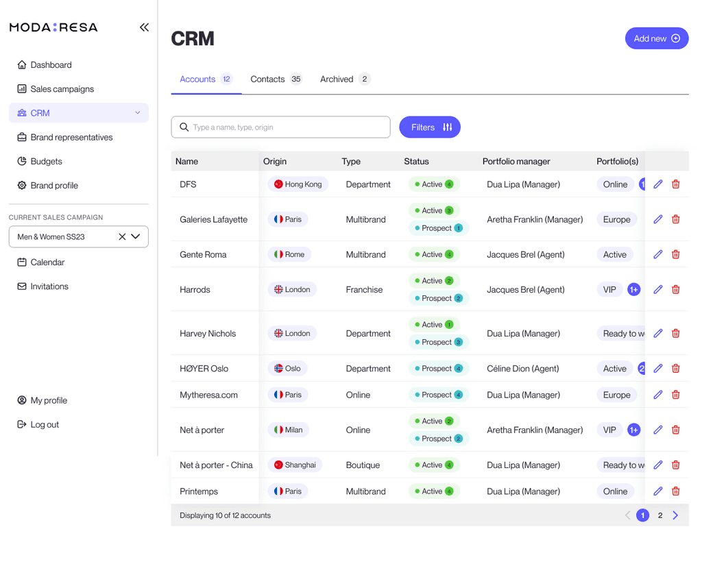This screenshot has height=588, width=702.
Task: Open Invitations in sidebar
Action: pos(43,286)
